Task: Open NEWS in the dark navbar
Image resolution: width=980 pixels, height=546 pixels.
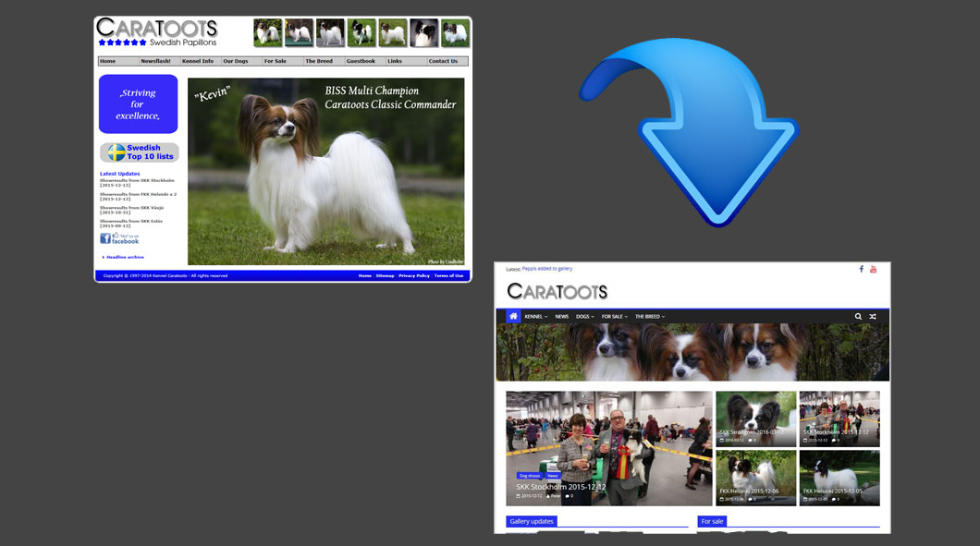Action: 562,317
